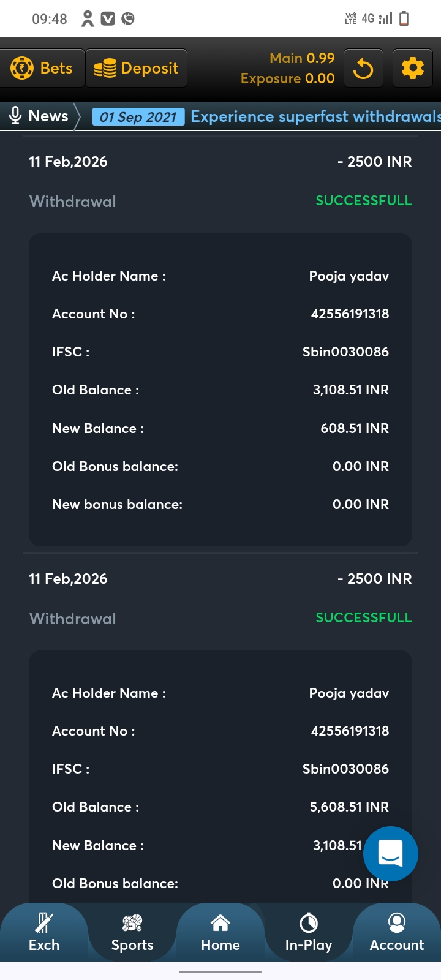The width and height of the screenshot is (441, 980).
Task: Tap the refresh balance icon
Action: coord(363,69)
